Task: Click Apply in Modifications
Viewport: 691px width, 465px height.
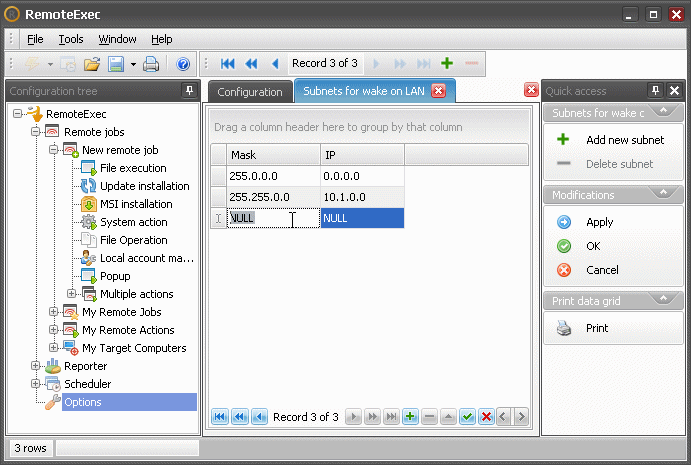Action: pyautogui.click(x=599, y=222)
